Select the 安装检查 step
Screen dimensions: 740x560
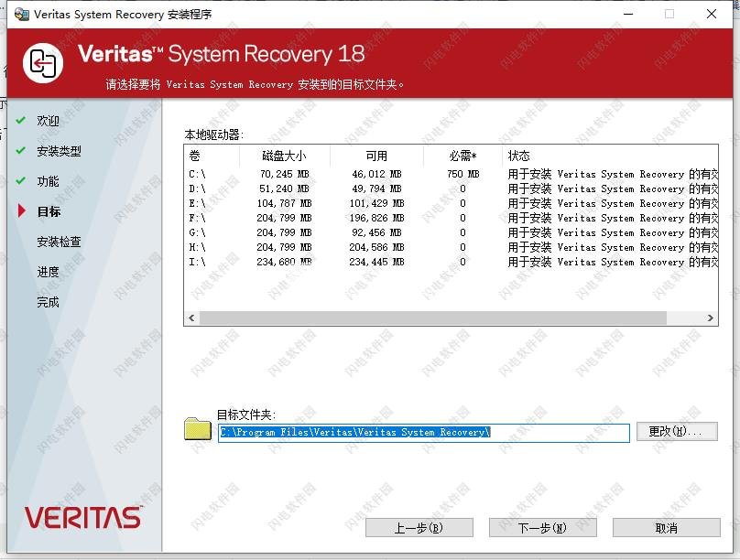[59, 242]
